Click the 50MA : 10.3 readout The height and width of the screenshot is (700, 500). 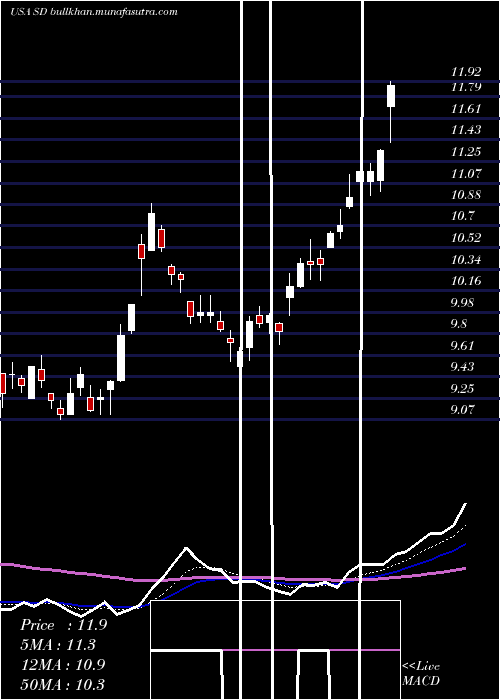pos(63,684)
